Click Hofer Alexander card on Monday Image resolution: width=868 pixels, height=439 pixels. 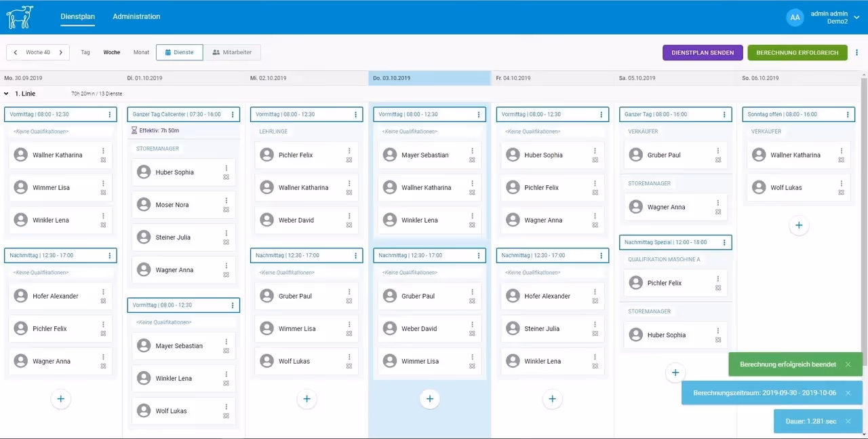(x=60, y=297)
